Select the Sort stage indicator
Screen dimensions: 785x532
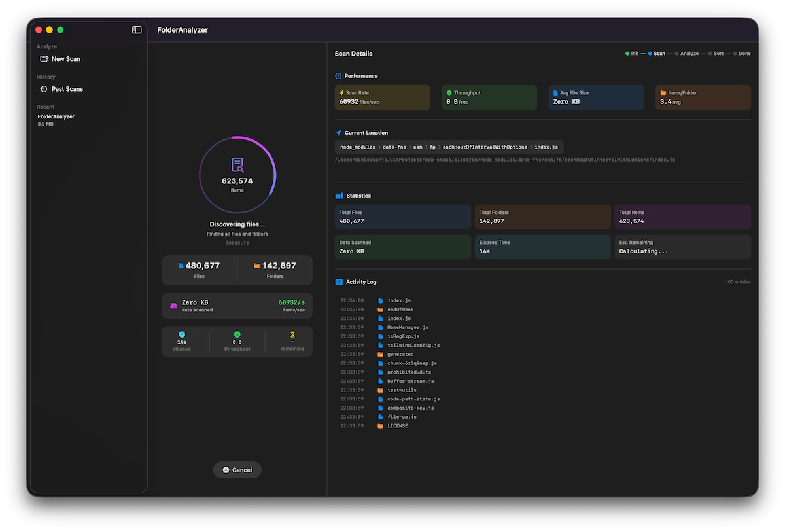click(x=716, y=54)
